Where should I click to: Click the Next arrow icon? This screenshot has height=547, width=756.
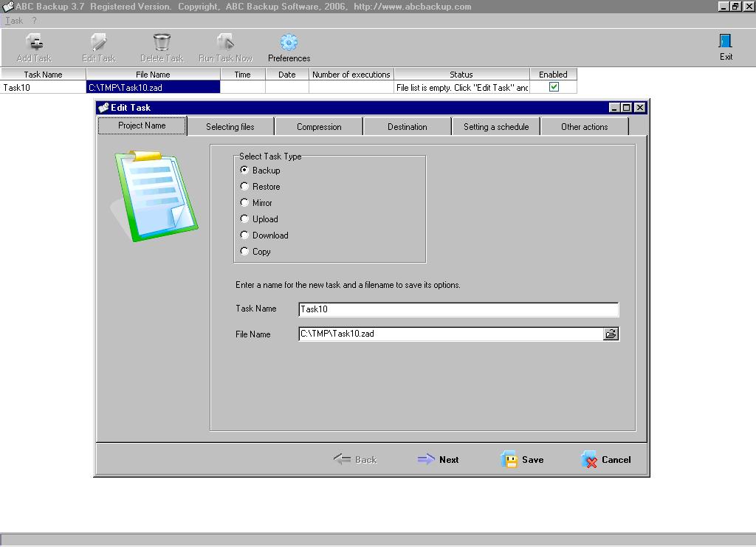[x=426, y=459]
